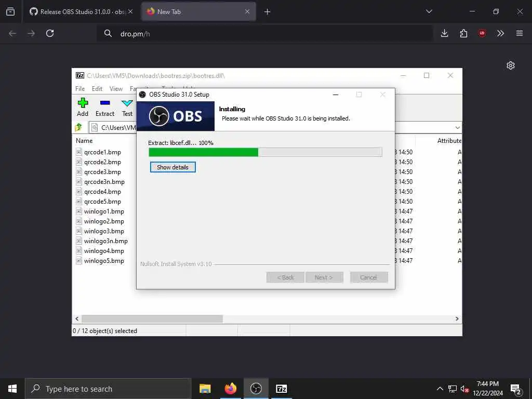This screenshot has width=532, height=399.
Task: Select winlogo3.bmp in 7-Zip
Action: pyautogui.click(x=104, y=231)
